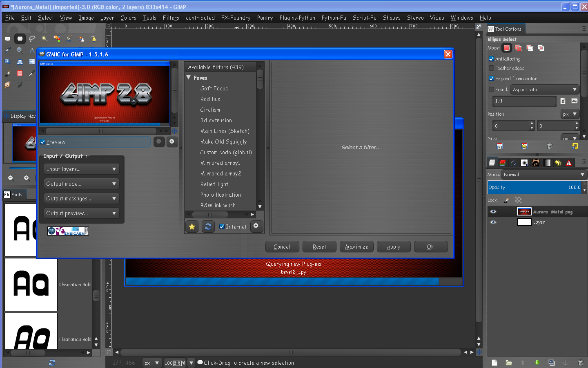Image resolution: width=588 pixels, height=368 pixels.
Task: Enable the Fixed aspect ratio checkbox
Action: point(492,90)
